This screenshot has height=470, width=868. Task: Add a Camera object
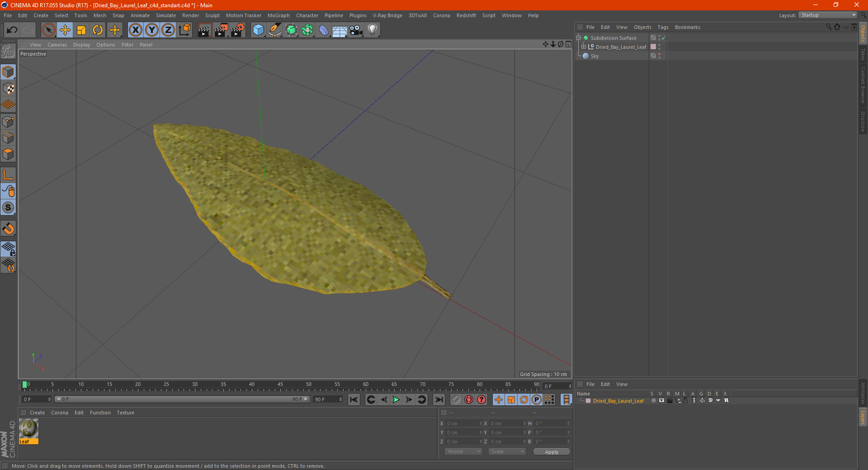click(356, 30)
